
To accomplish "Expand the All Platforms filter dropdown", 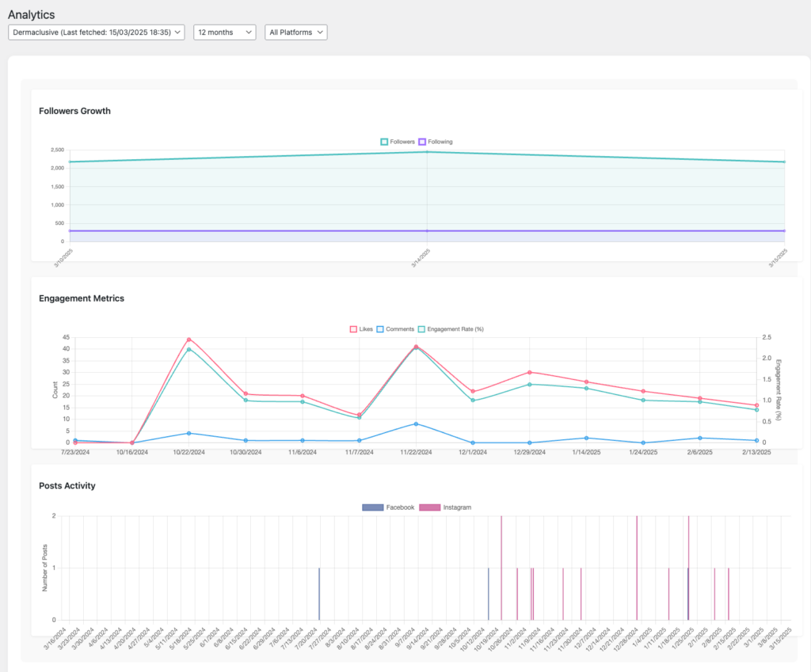I will coord(295,32).
